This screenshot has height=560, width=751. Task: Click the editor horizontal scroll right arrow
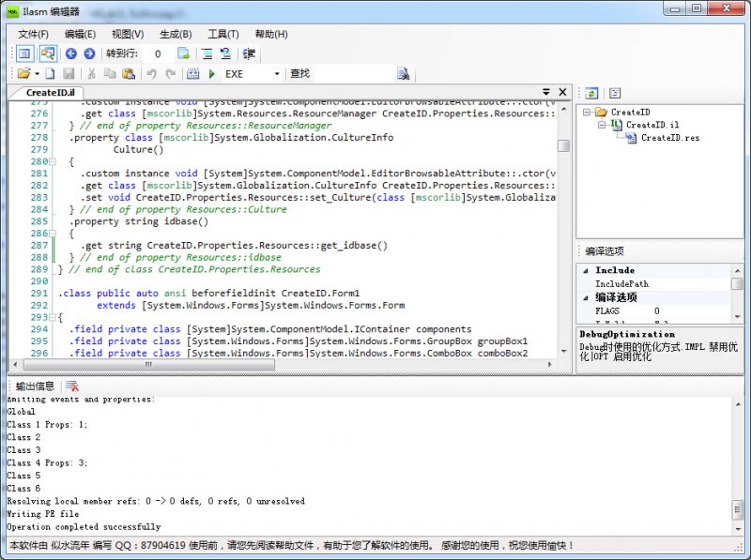pyautogui.click(x=549, y=364)
